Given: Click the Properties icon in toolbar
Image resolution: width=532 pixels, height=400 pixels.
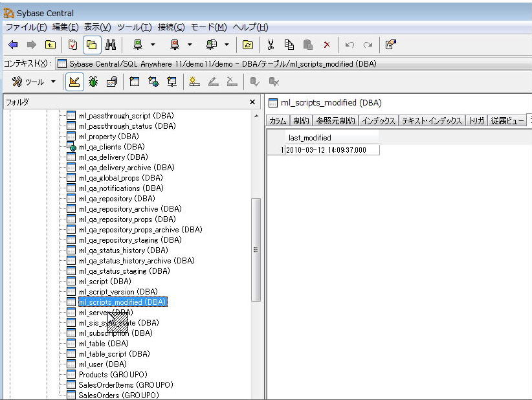Looking at the screenshot, I should pyautogui.click(x=390, y=45).
